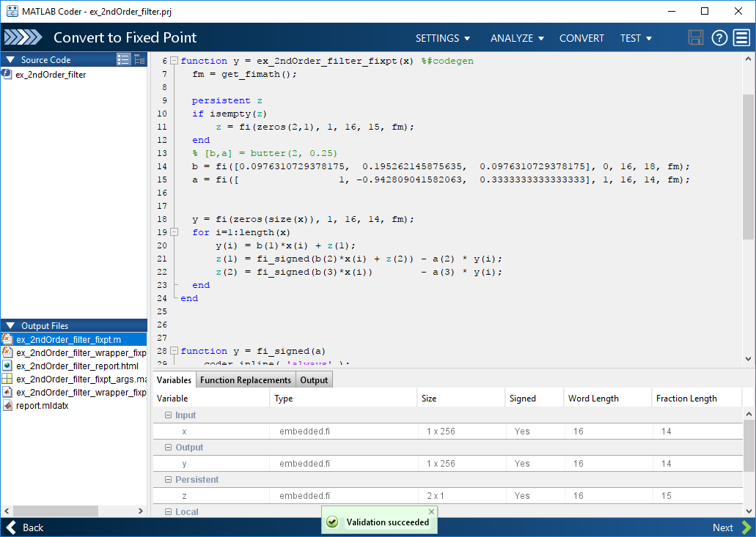Click the CONVERT button

coord(581,38)
